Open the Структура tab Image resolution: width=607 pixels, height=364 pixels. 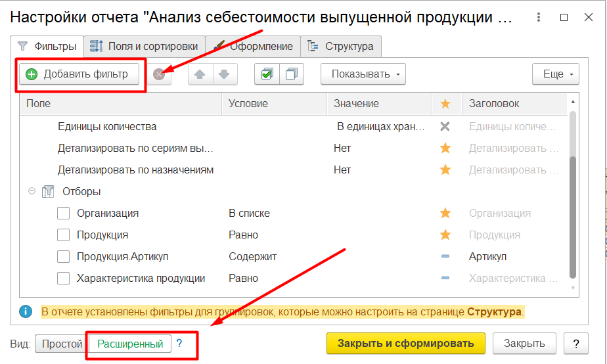point(342,47)
